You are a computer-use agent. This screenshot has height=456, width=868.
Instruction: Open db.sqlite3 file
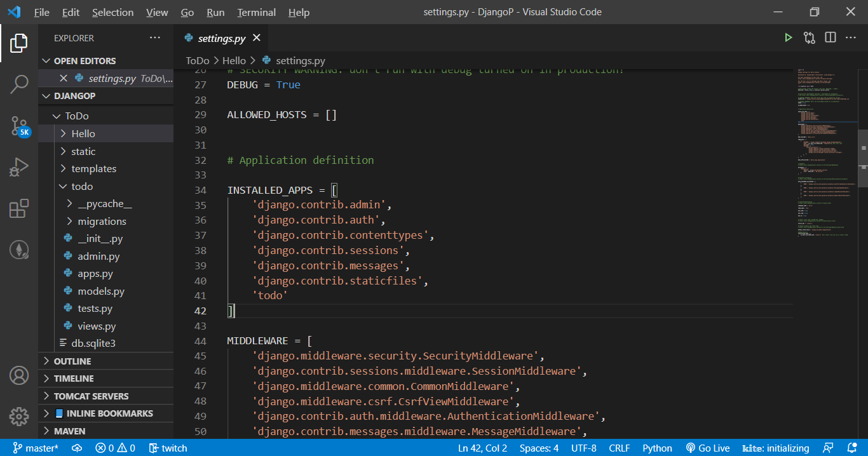tap(105, 343)
